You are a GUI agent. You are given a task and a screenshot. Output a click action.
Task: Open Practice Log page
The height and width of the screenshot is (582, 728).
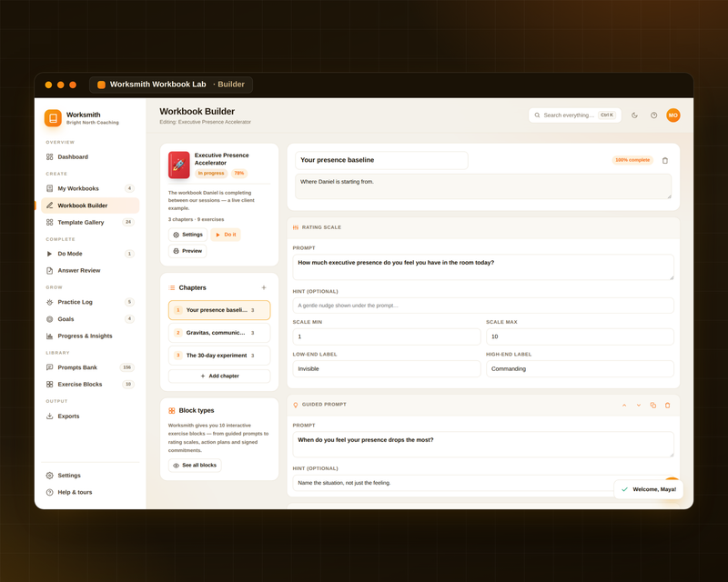[90, 302]
